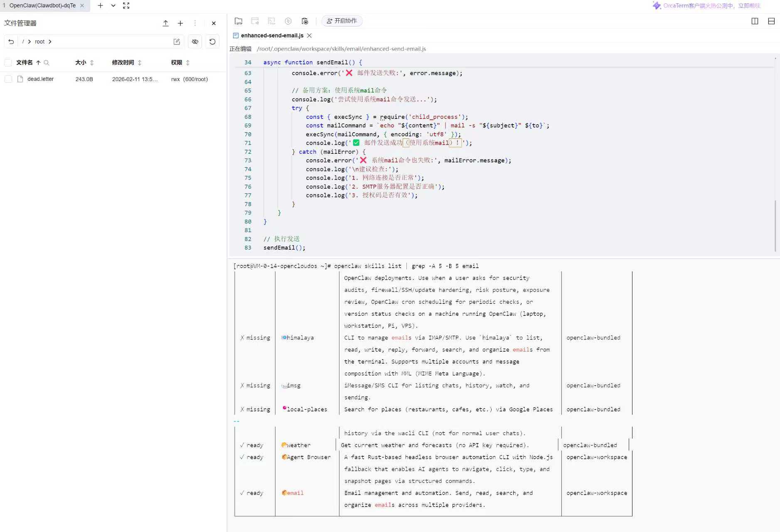Close the enhanced-send-email.js tab
The height and width of the screenshot is (532, 780).
coord(309,35)
